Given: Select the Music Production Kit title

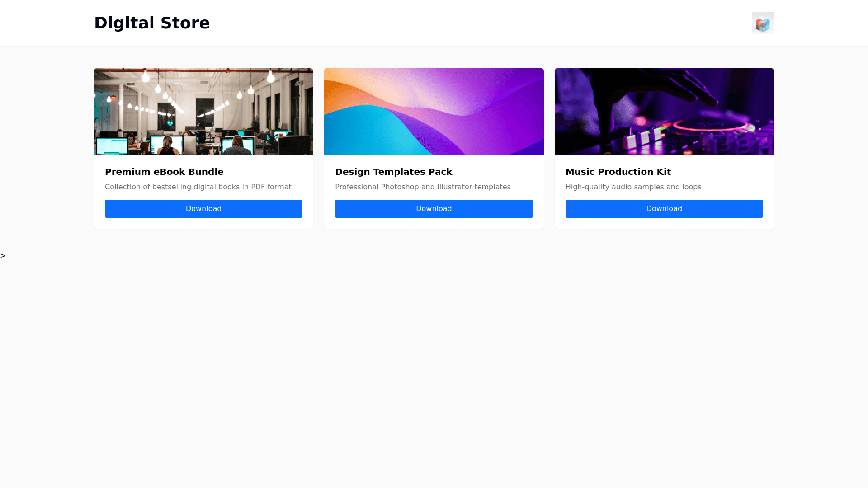Looking at the screenshot, I should coord(618,172).
